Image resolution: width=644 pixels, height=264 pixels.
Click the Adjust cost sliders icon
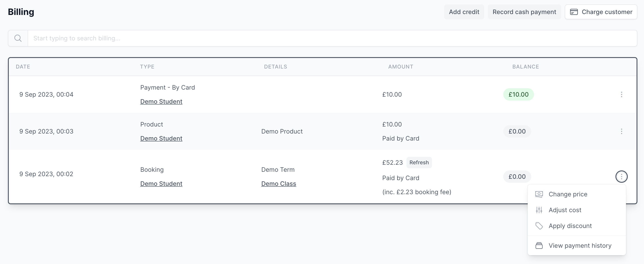pos(539,210)
